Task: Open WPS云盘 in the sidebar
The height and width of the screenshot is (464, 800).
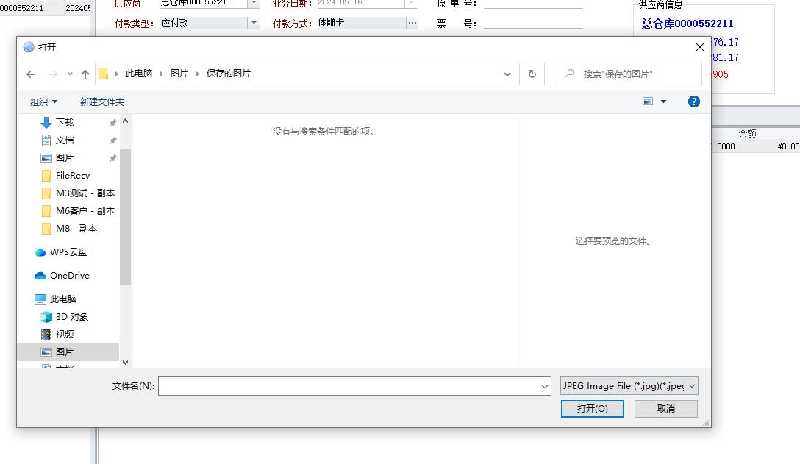Action: click(68, 252)
